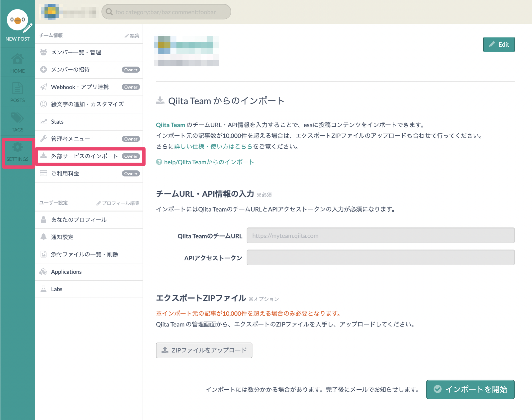
Task: Open 通知設定 menu item
Action: 89,237
